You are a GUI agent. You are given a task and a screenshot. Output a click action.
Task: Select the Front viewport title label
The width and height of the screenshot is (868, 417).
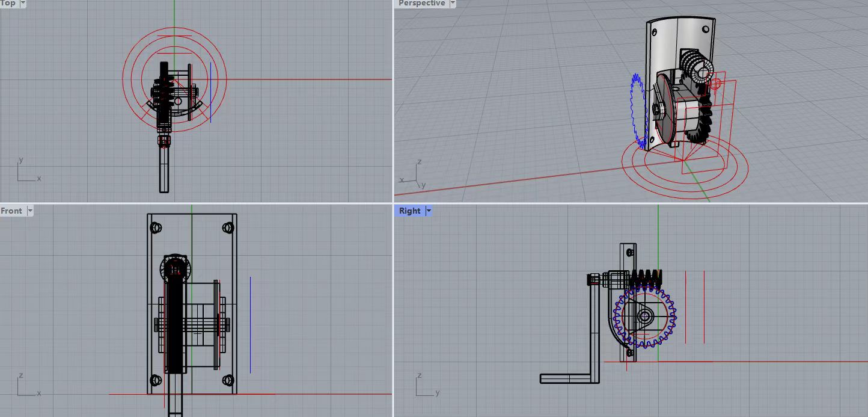point(11,211)
